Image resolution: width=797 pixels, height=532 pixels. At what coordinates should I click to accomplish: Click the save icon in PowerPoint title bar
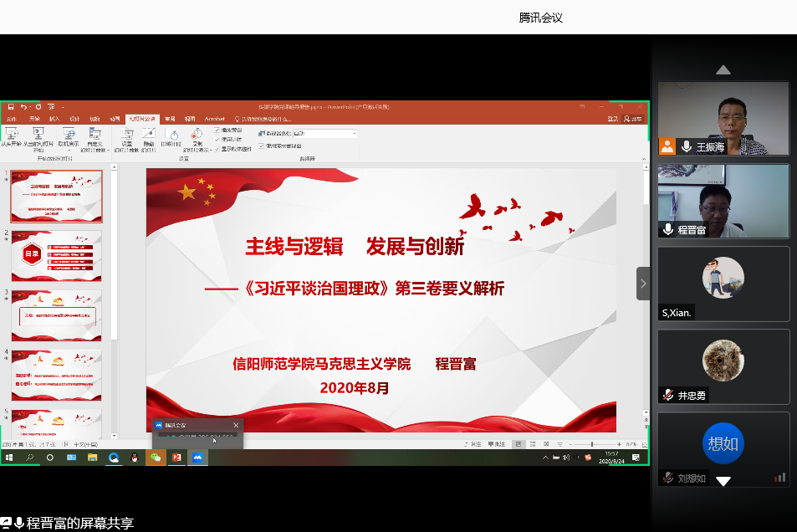pyautogui.click(x=10, y=107)
